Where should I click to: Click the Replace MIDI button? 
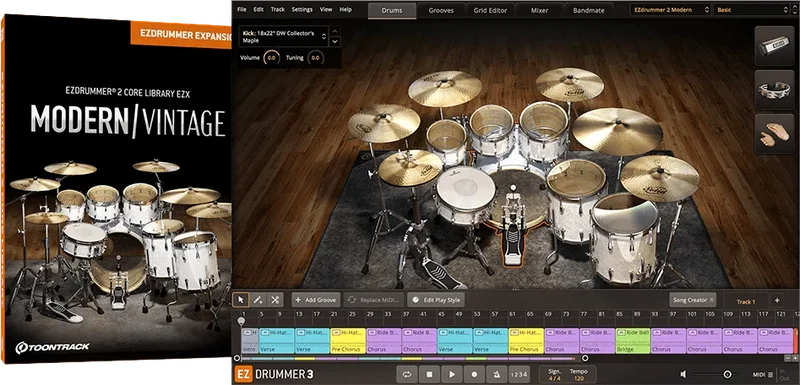pyautogui.click(x=374, y=300)
